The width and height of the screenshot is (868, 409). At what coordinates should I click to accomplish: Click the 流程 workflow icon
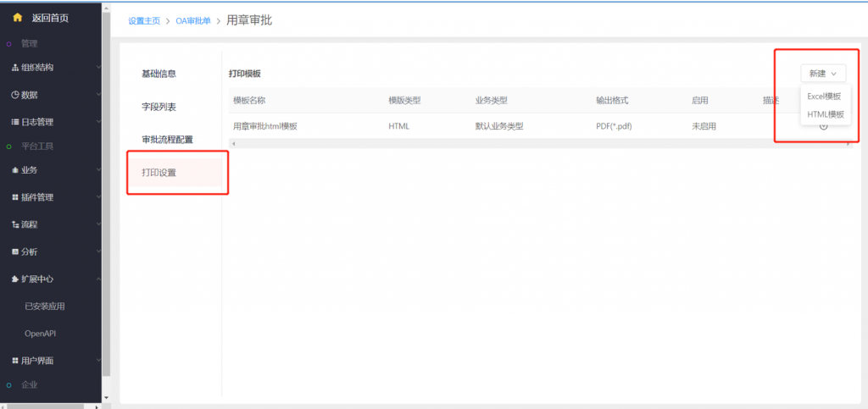coord(14,224)
